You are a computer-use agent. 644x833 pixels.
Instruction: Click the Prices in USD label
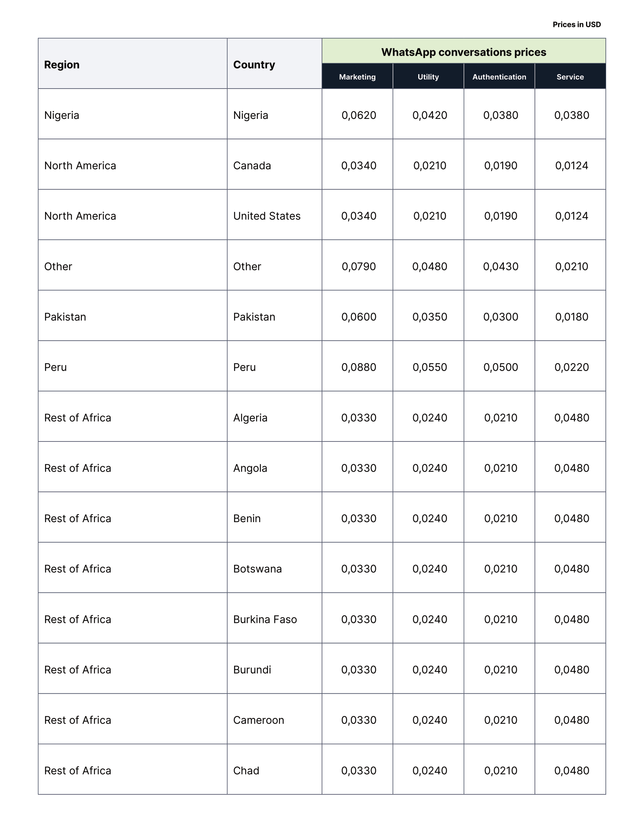coord(577,24)
